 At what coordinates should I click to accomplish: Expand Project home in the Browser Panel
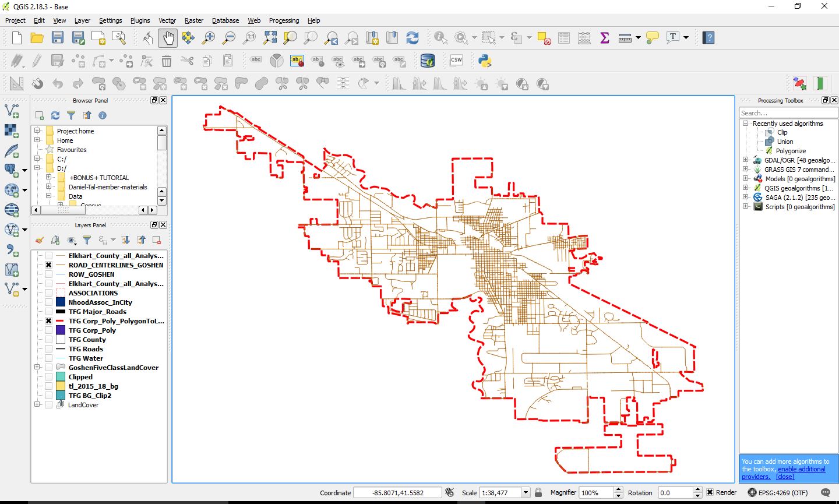(37, 131)
